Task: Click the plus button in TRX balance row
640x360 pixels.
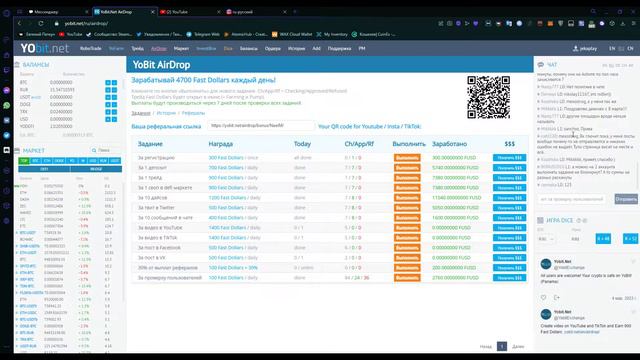Action: (108, 112)
